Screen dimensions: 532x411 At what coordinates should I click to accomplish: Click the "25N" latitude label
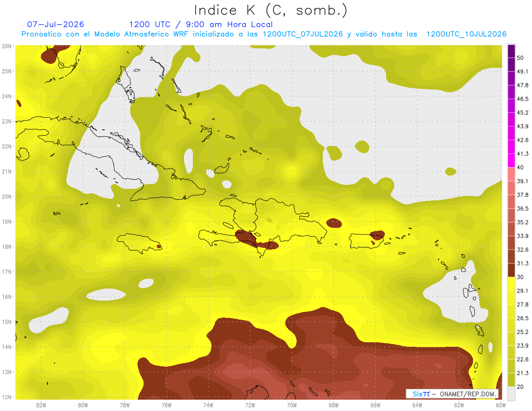[x=7, y=71]
